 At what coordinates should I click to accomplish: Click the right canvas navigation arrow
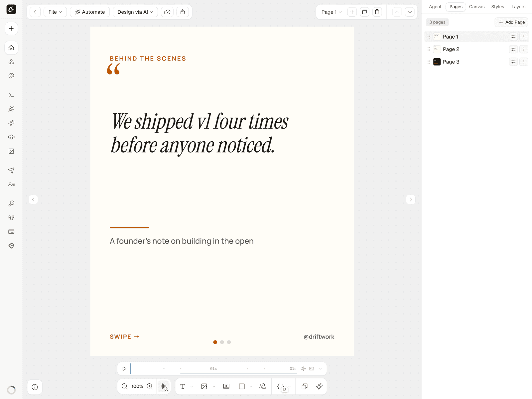pyautogui.click(x=411, y=199)
